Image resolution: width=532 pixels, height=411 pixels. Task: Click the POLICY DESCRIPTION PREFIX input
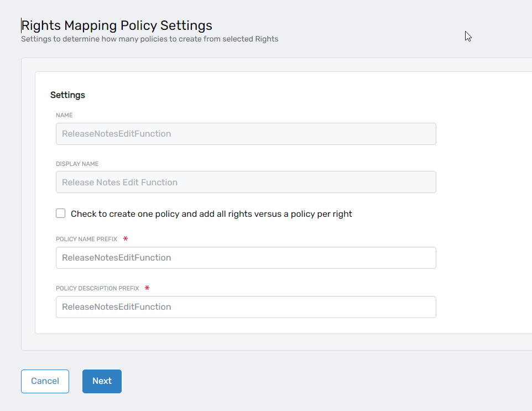click(x=246, y=306)
